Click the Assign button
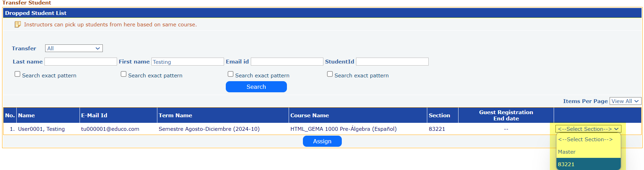 pyautogui.click(x=322, y=141)
